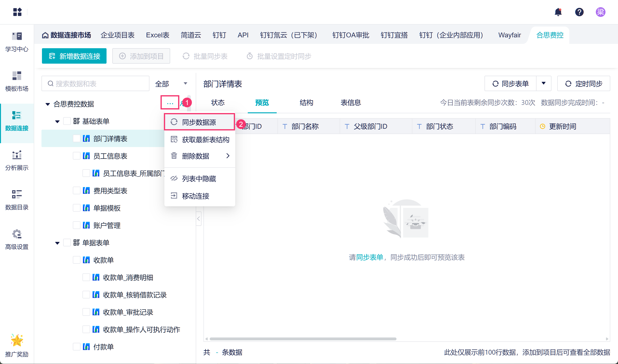Click the horizontal scrollbar under preview table

point(303,339)
